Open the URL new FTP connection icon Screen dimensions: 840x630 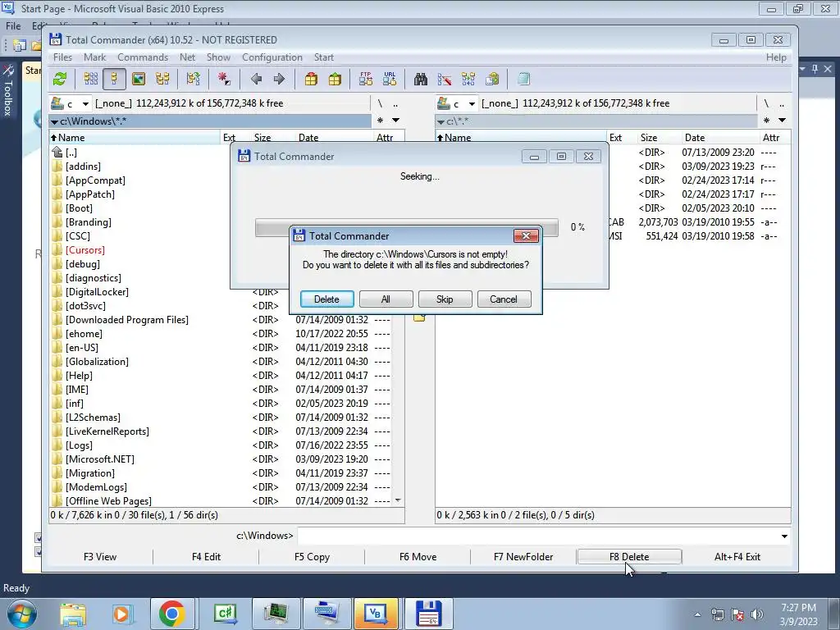pyautogui.click(x=390, y=80)
